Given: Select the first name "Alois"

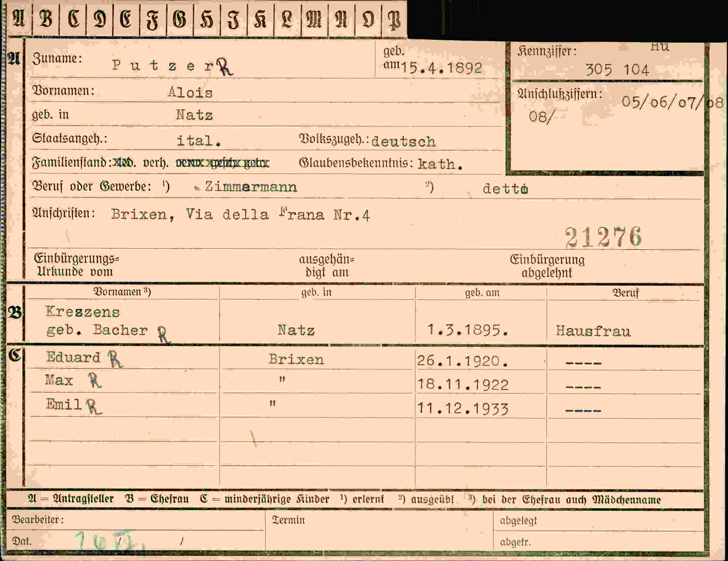Looking at the screenshot, I should point(190,92).
